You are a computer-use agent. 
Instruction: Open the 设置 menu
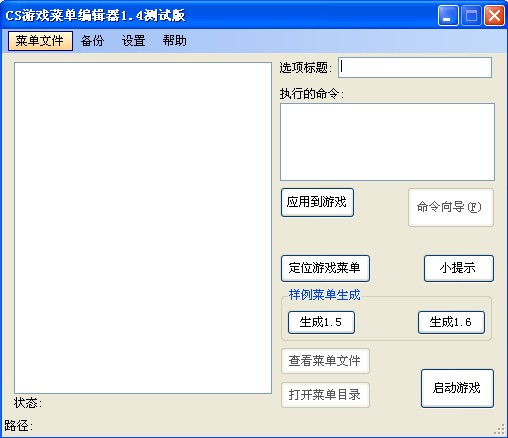click(x=133, y=41)
